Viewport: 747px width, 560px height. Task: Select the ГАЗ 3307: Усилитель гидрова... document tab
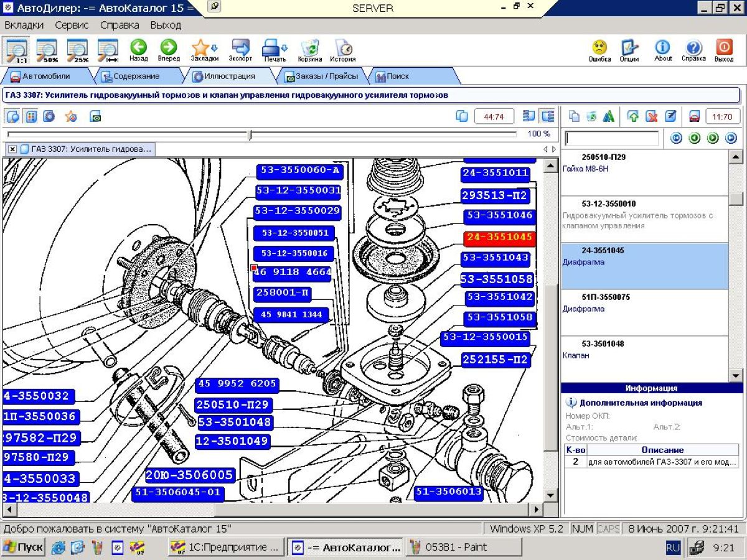pyautogui.click(x=86, y=149)
